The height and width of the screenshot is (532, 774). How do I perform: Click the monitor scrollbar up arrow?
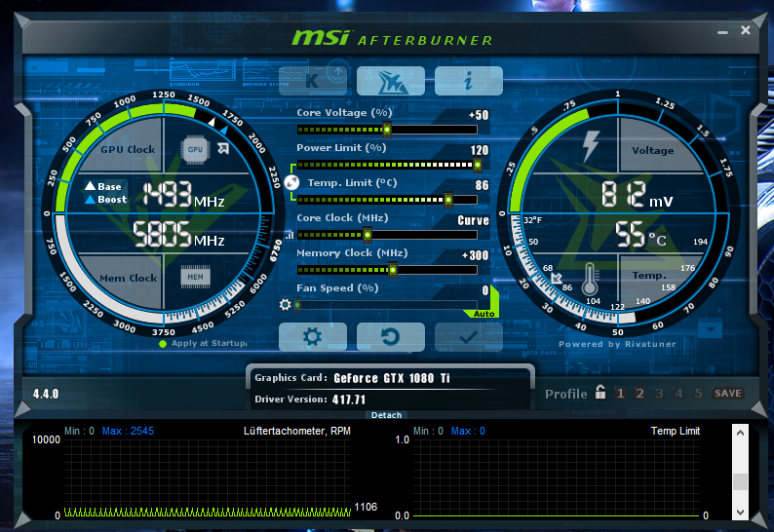[740, 433]
